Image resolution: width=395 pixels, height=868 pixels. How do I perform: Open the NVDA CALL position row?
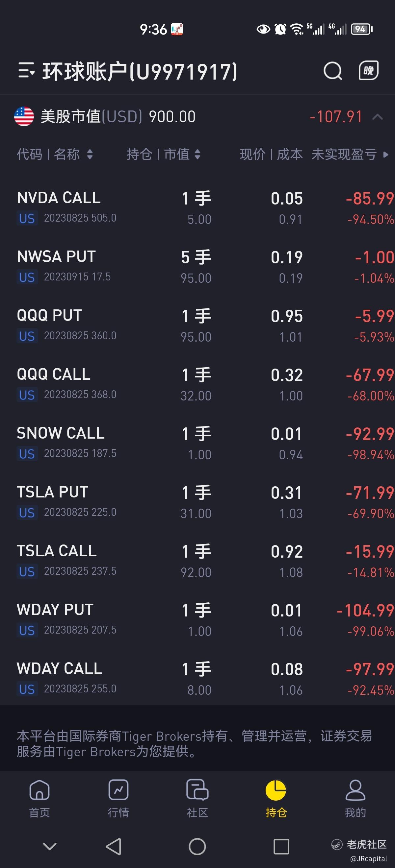click(x=197, y=207)
